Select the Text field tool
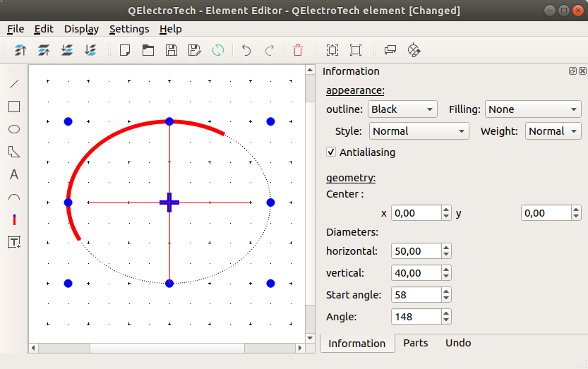Viewport: 588px width, 369px height. 14,242
